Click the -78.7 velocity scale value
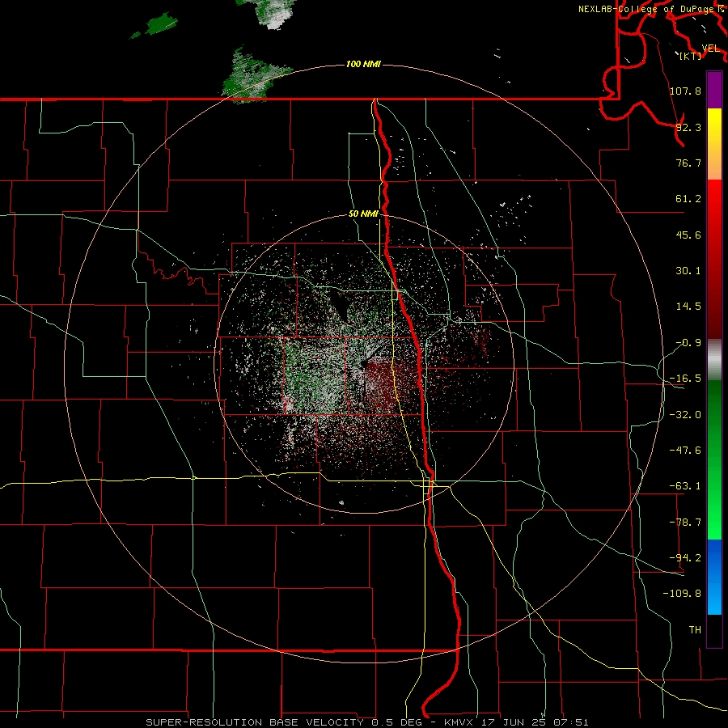The height and width of the screenshot is (728, 728). click(x=685, y=523)
